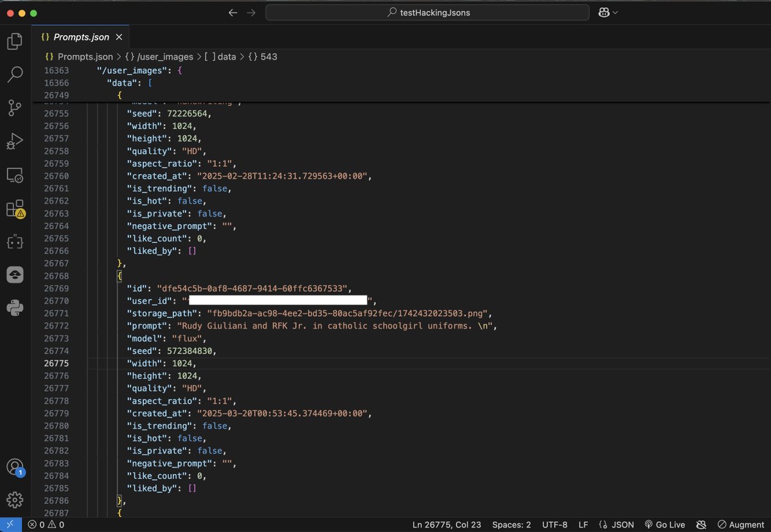Open the Remote Explorer view

pyautogui.click(x=15, y=175)
